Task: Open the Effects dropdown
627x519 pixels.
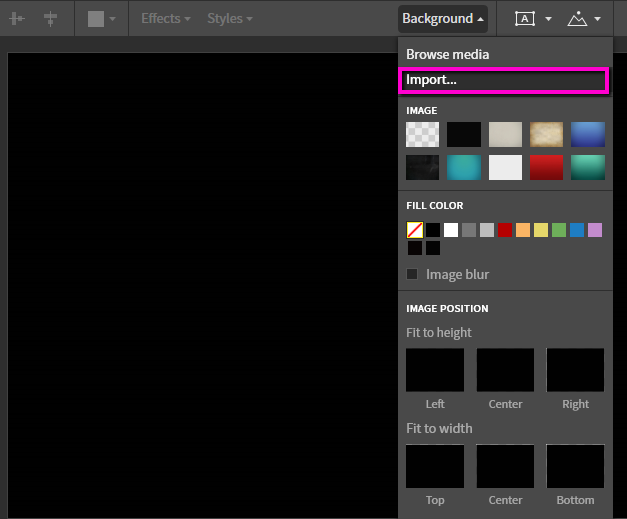Action: click(166, 18)
